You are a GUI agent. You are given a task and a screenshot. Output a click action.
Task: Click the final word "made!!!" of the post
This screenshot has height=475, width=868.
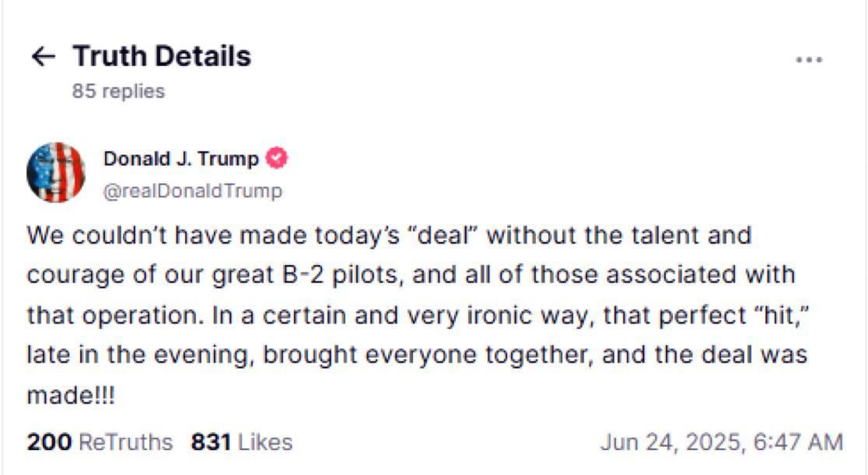(x=71, y=395)
